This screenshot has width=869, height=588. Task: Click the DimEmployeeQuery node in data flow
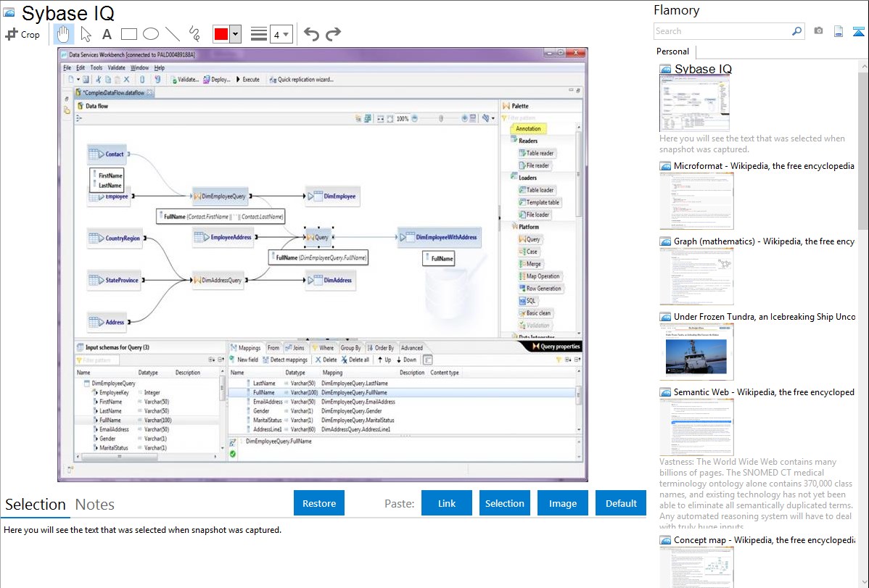click(220, 196)
